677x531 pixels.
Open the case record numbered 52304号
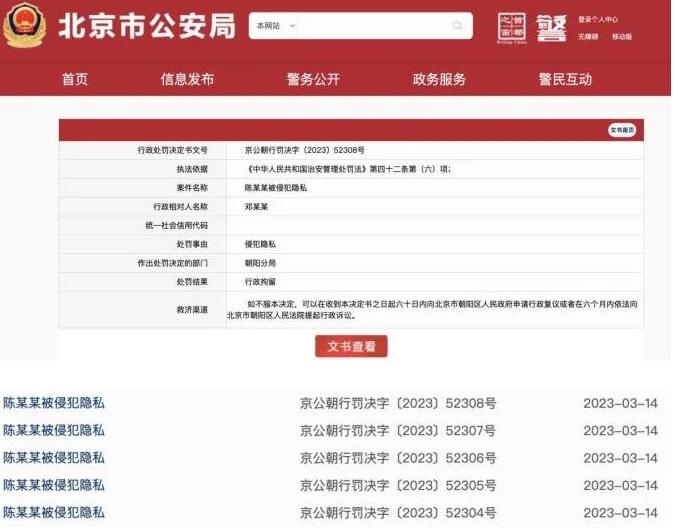(54, 513)
